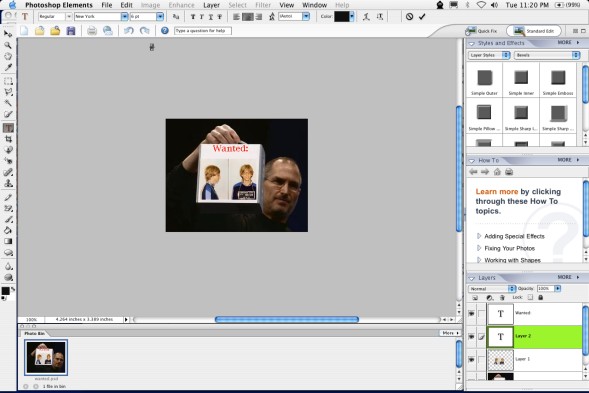Click the Save floppy disk icon
The height and width of the screenshot is (393, 589).
(71, 31)
